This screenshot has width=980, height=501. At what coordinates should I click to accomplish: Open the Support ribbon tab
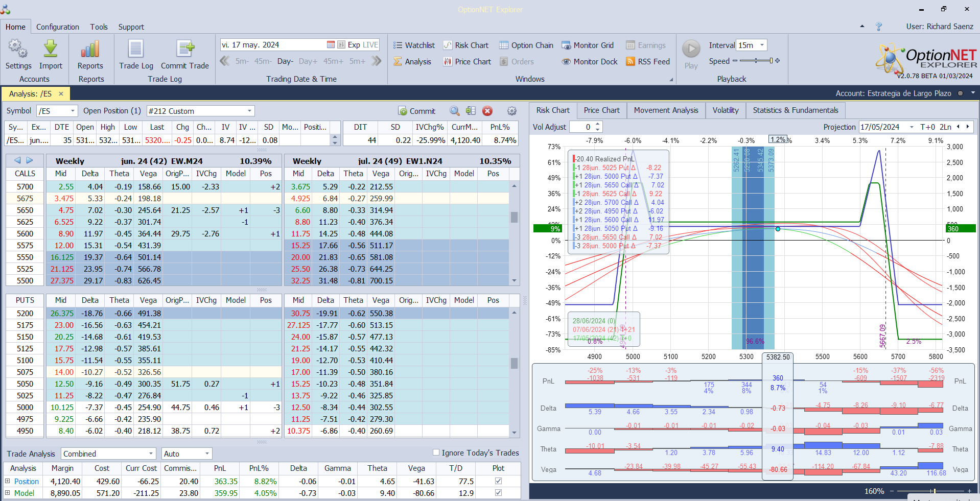point(131,27)
